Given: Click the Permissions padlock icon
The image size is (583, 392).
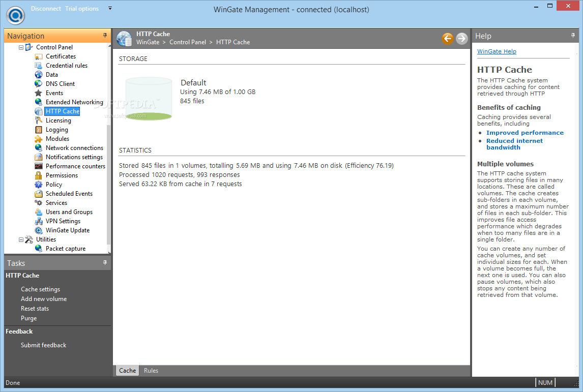Looking at the screenshot, I should tap(38, 175).
